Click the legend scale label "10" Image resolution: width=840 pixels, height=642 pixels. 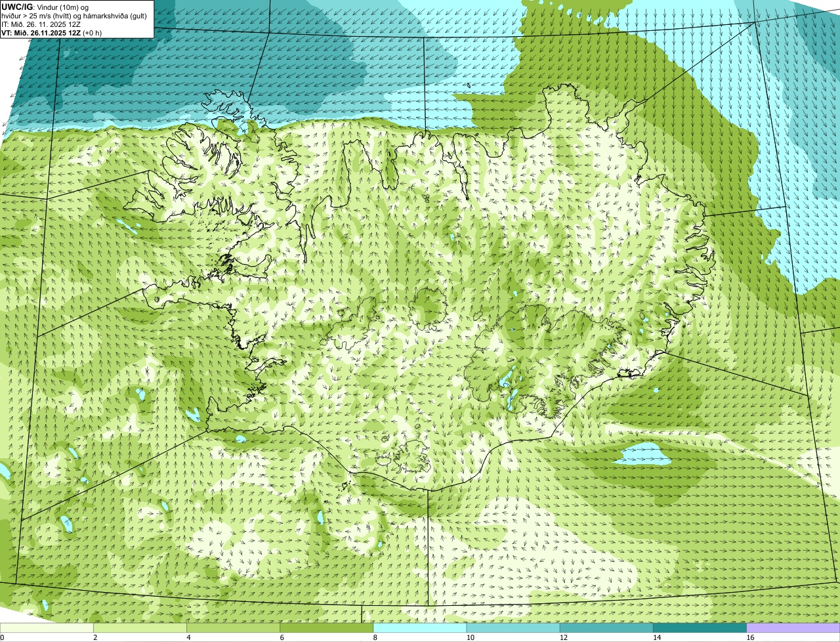coord(470,637)
